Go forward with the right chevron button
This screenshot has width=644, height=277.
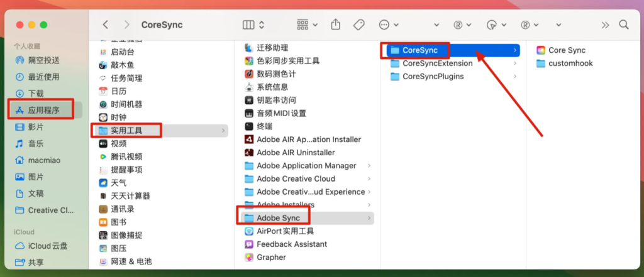tap(127, 24)
